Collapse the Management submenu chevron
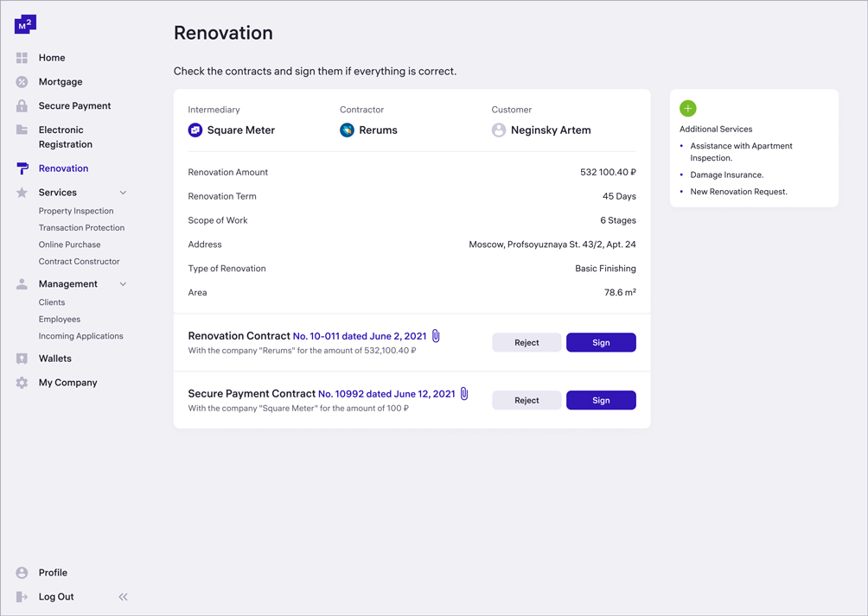 pyautogui.click(x=123, y=284)
